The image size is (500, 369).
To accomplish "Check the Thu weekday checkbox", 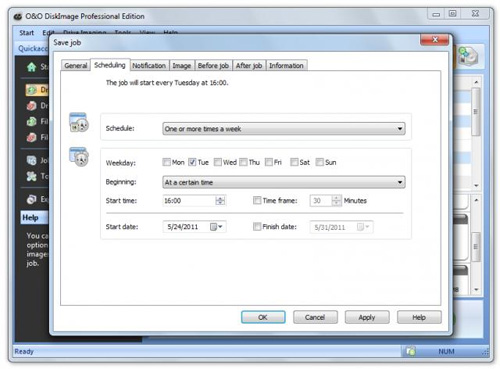I will click(243, 162).
